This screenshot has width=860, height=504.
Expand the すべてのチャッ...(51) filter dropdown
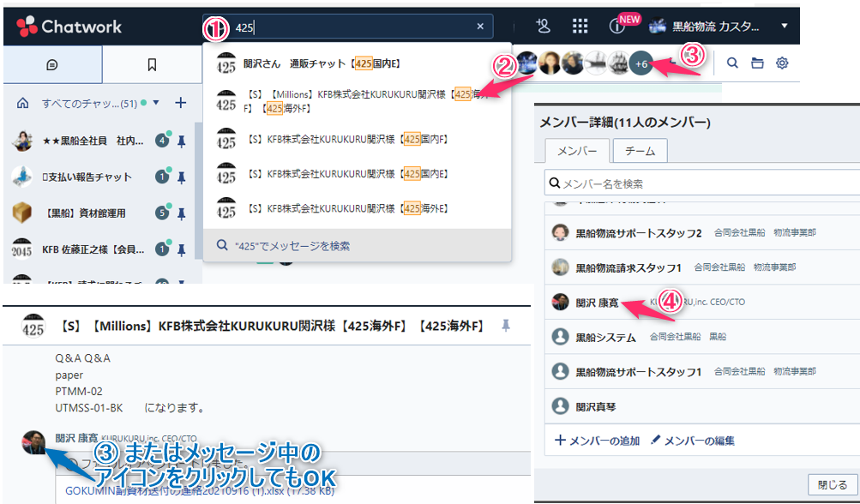[156, 103]
